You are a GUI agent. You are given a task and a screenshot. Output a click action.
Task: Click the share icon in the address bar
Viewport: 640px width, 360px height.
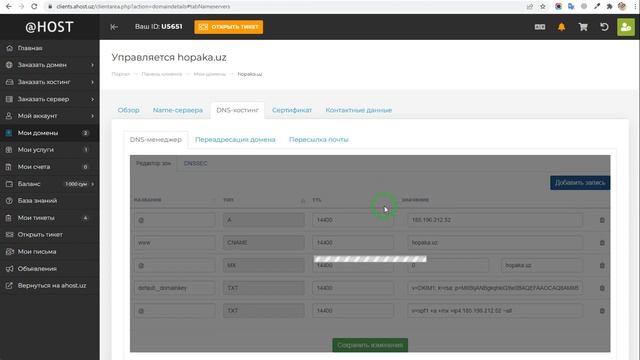pyautogui.click(x=530, y=7)
